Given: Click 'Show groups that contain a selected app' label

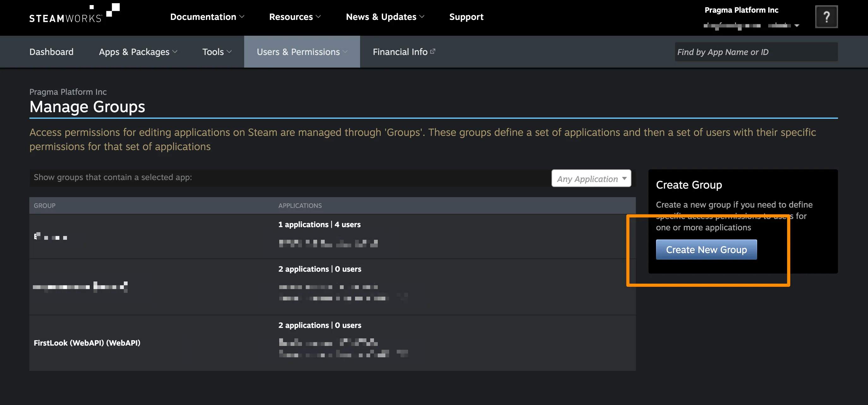Looking at the screenshot, I should (x=112, y=177).
